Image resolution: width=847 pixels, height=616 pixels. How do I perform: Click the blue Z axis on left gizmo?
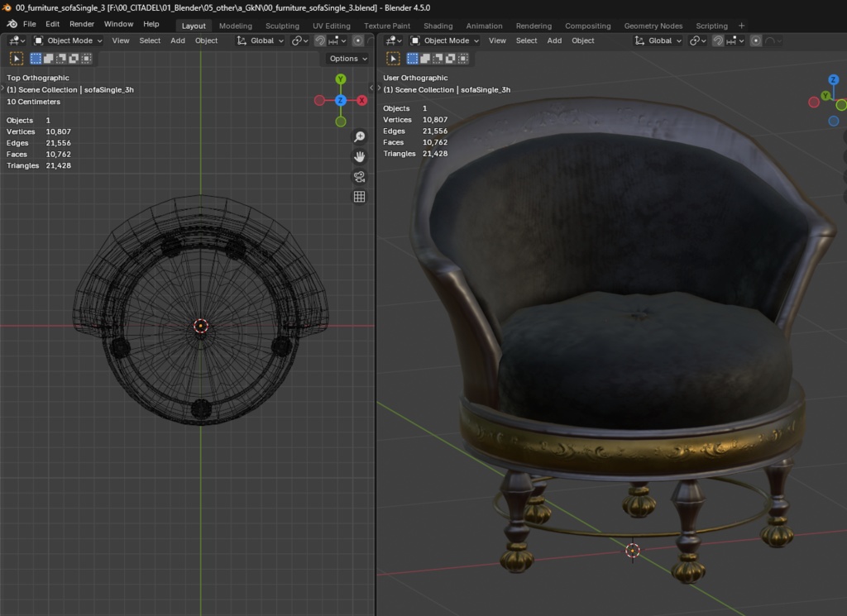click(x=340, y=100)
